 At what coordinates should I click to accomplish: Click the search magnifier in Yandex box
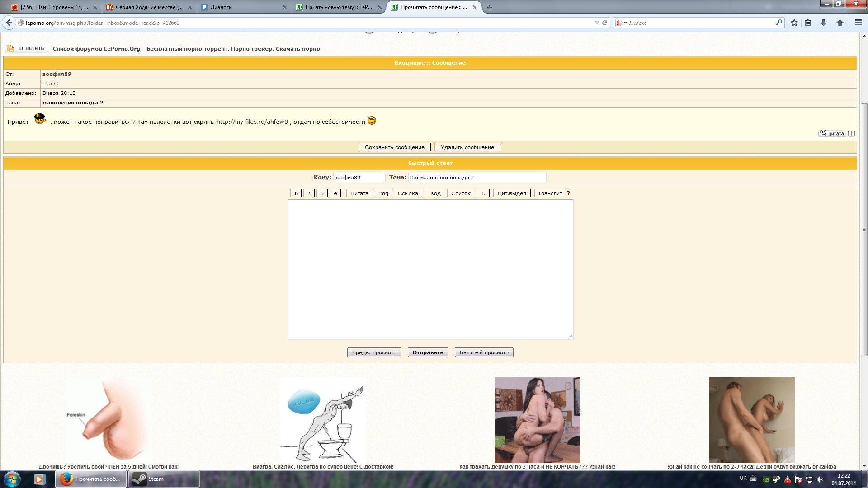click(x=779, y=23)
